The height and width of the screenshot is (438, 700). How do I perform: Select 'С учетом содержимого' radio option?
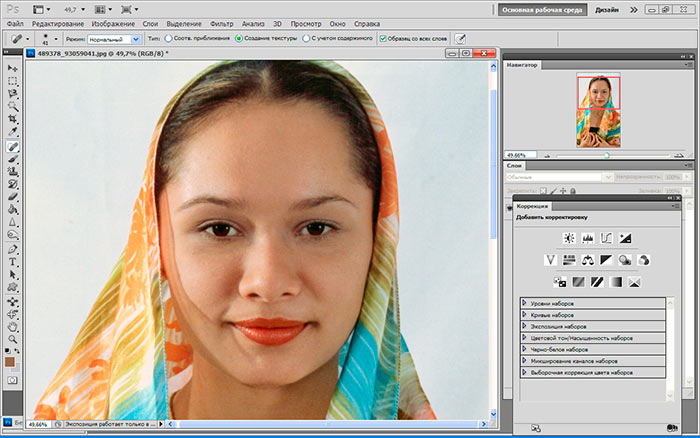(x=306, y=38)
